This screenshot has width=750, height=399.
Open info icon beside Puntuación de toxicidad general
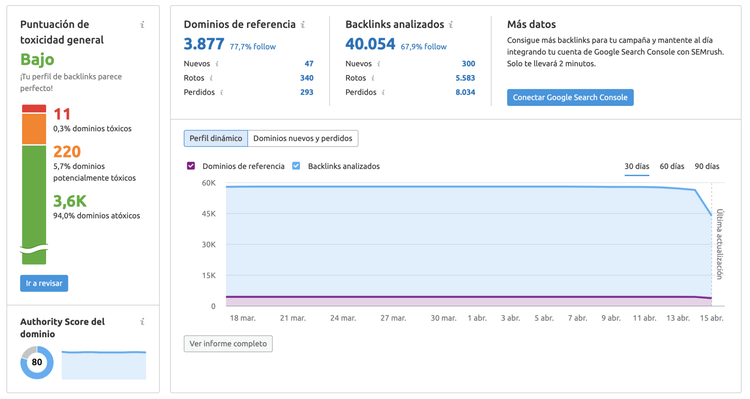point(142,25)
